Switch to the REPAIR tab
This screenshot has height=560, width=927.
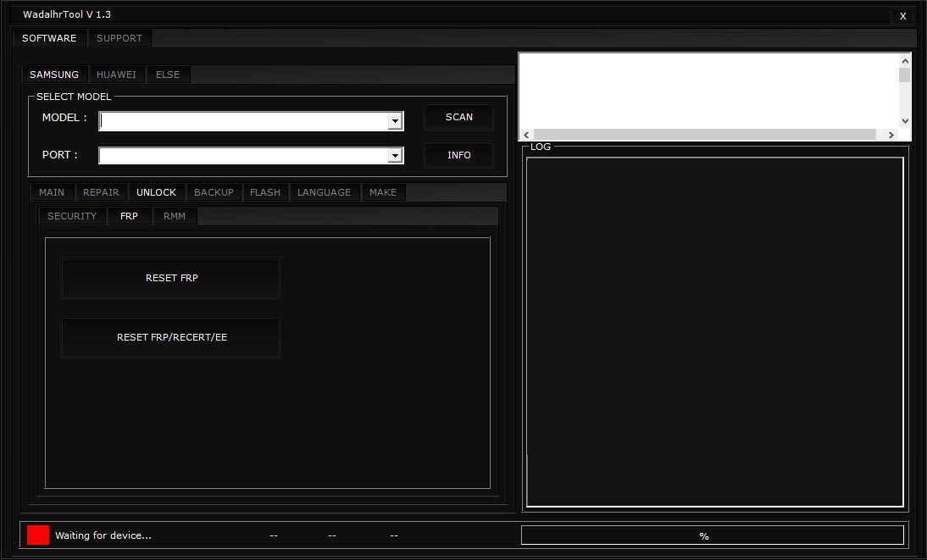pyautogui.click(x=101, y=192)
